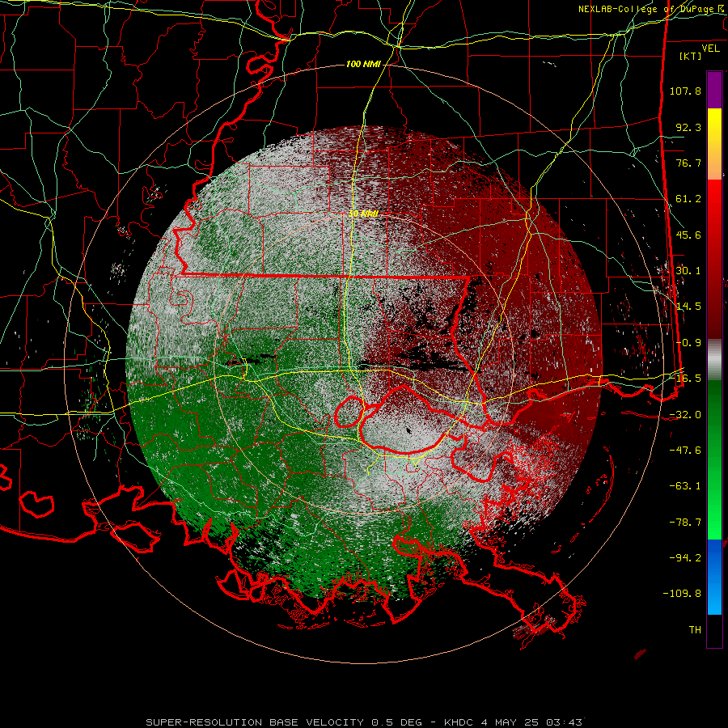
Task: Click the TH legend label
Action: 695,629
